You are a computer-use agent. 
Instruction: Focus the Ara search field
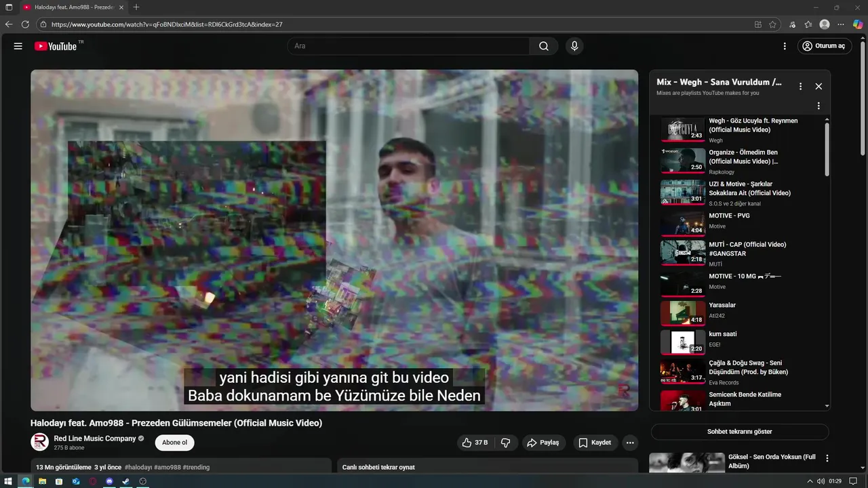point(409,46)
